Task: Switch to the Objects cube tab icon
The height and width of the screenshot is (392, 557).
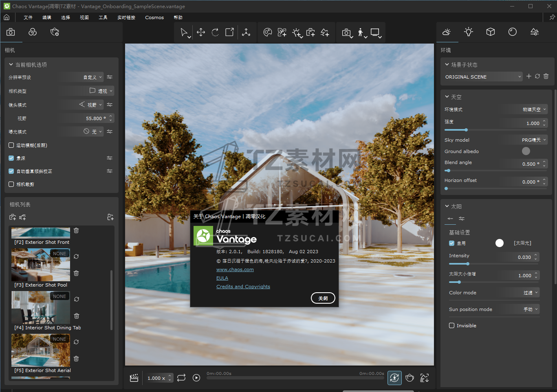Action: pyautogui.click(x=491, y=32)
